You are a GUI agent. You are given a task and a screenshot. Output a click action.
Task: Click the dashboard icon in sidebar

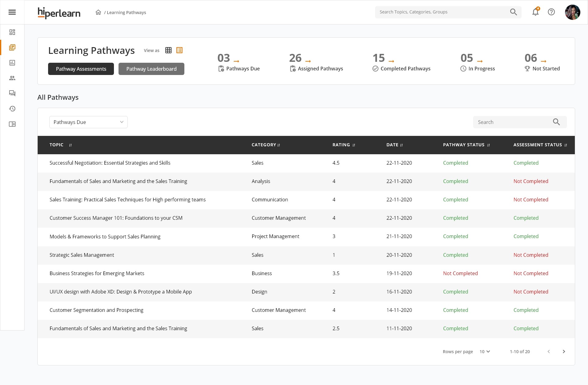tap(12, 32)
